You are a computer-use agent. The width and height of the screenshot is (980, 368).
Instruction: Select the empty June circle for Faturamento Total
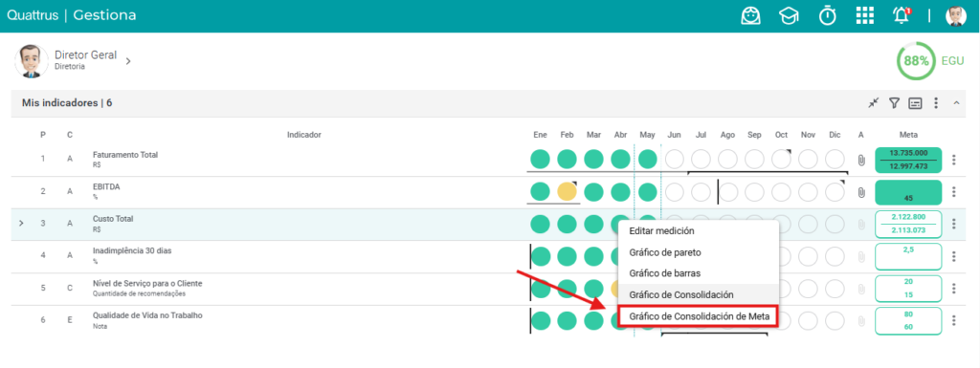point(675,160)
